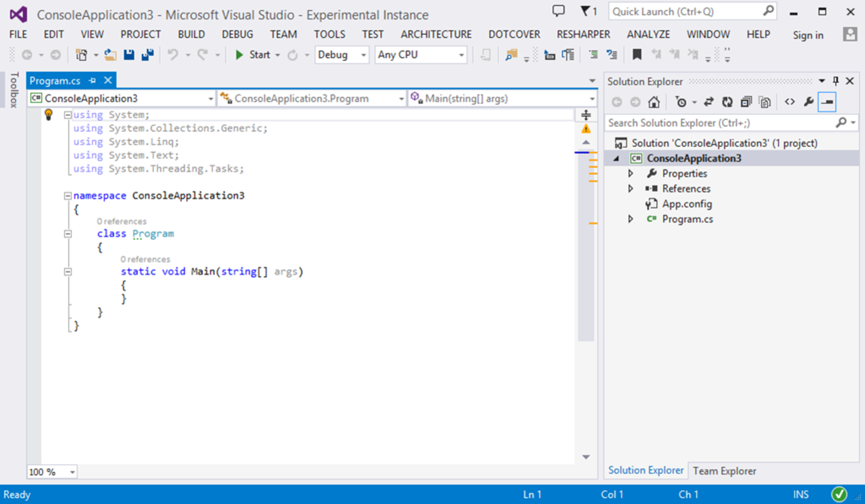
Task: Expand the Properties node
Action: coord(630,173)
